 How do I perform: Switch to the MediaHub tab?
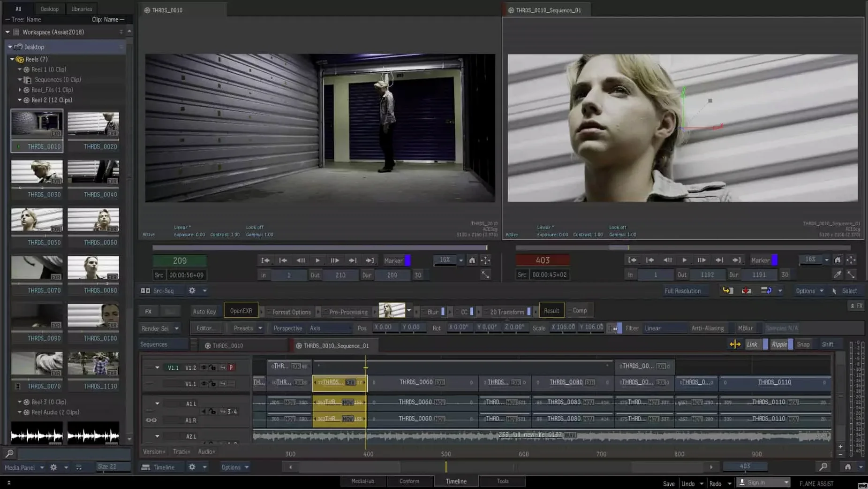[x=362, y=481]
